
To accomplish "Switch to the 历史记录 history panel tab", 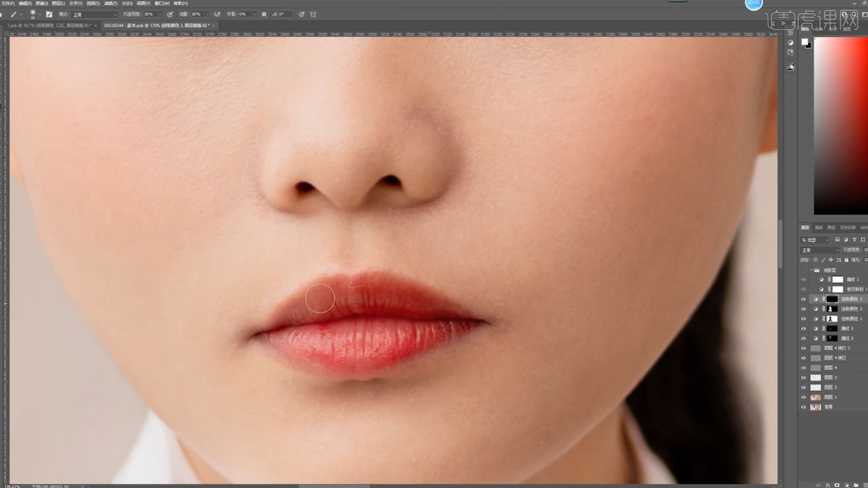I will (x=848, y=228).
